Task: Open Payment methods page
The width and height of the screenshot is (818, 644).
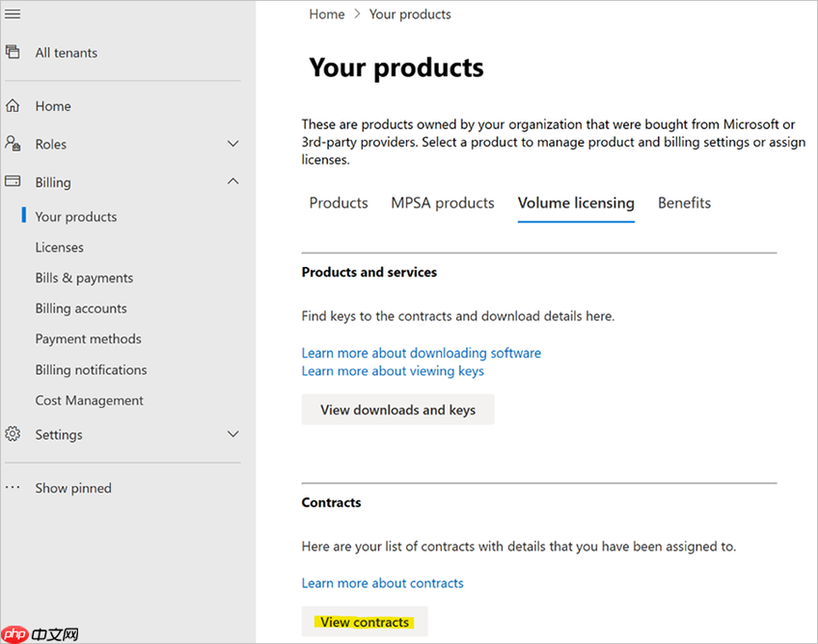Action: [88, 339]
